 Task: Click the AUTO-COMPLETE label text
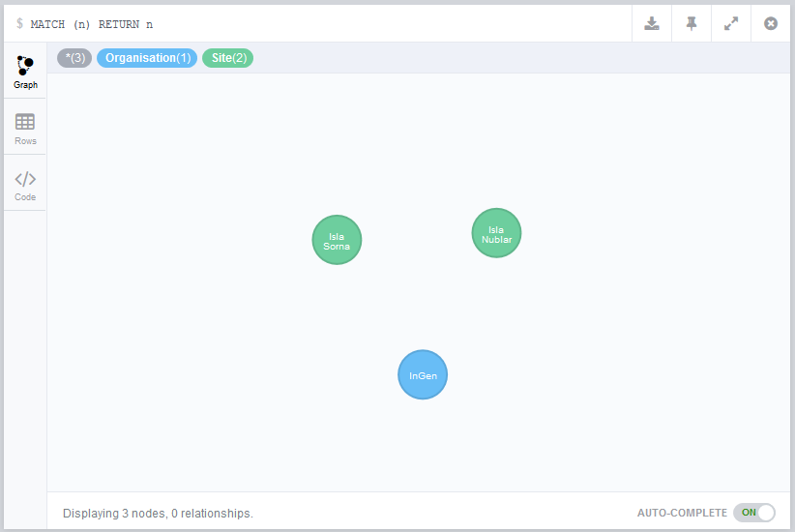(x=682, y=513)
